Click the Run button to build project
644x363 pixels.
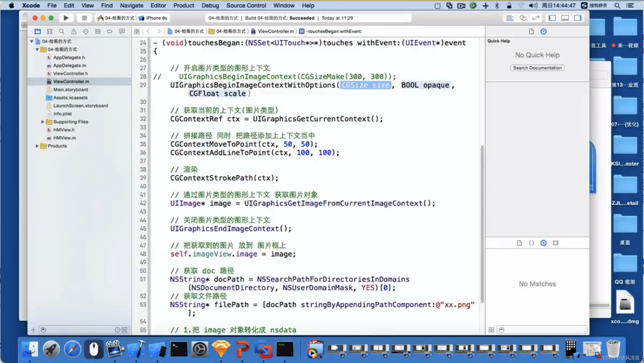click(66, 18)
